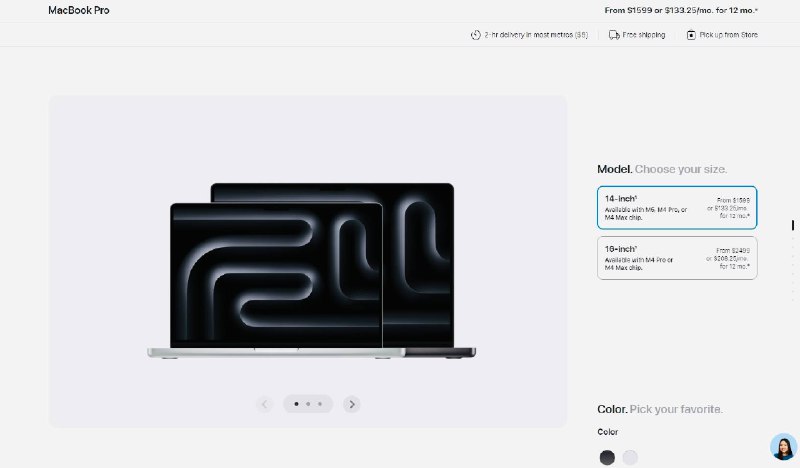The image size is (800, 468).
Task: Choose the Silver color swatch
Action: (x=630, y=457)
